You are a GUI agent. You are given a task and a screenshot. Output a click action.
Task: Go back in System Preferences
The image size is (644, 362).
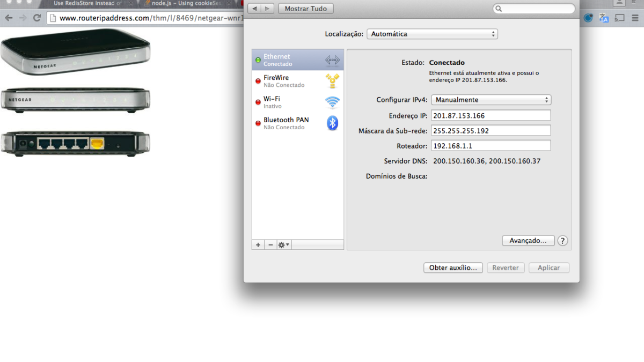[x=254, y=9]
